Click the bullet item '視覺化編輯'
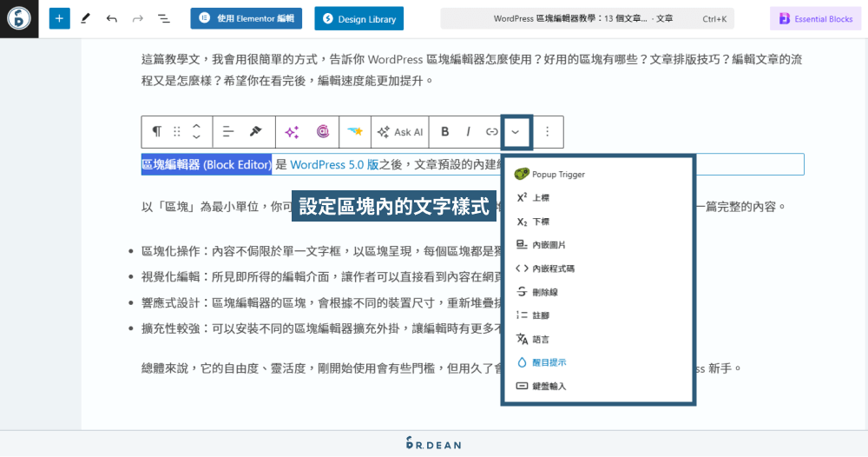 point(321,276)
